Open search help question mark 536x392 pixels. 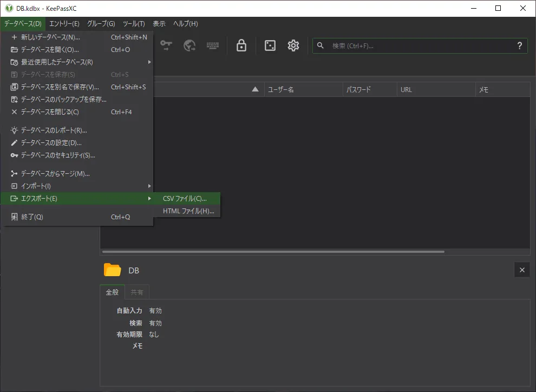pos(520,46)
